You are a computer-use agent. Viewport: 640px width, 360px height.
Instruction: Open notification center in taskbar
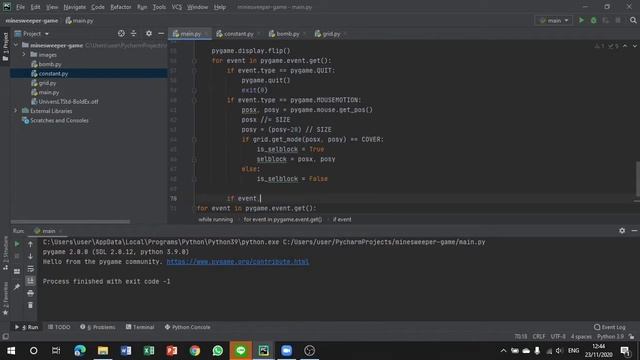(x=625, y=351)
